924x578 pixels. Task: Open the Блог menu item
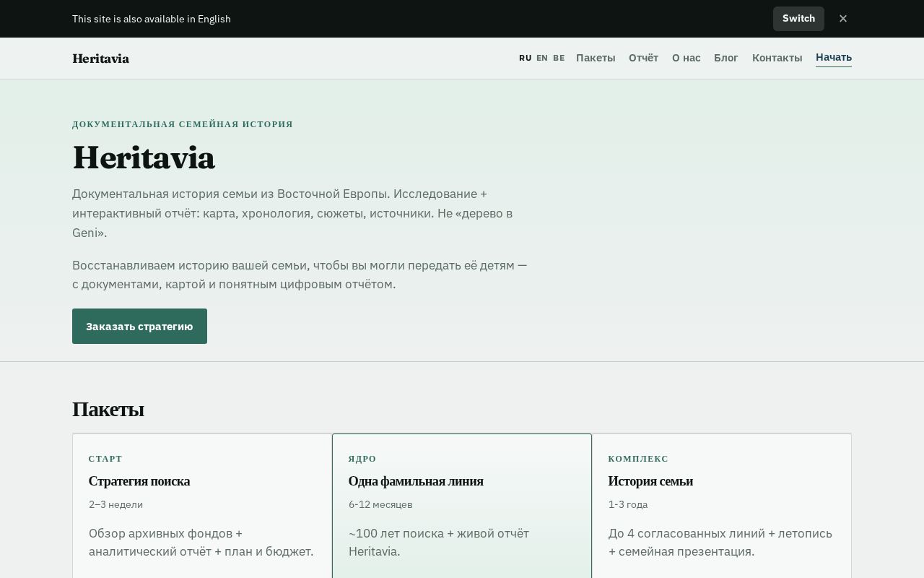(x=726, y=58)
